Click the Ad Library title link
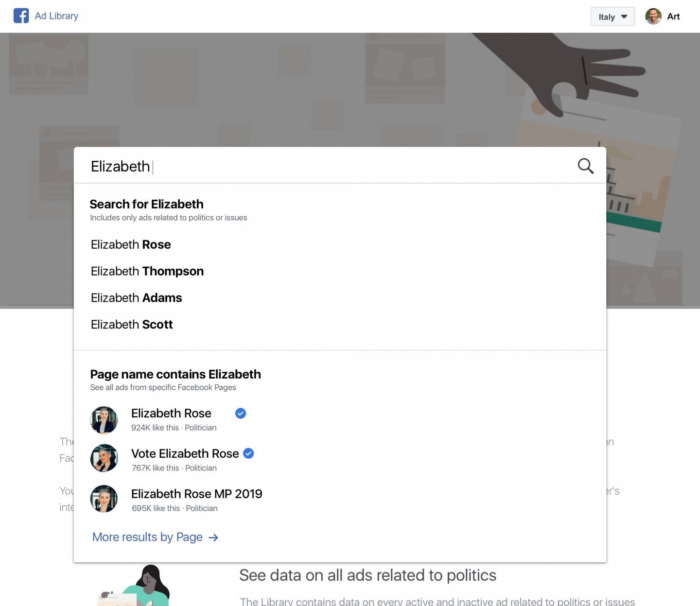This screenshot has width=700, height=606. point(56,16)
